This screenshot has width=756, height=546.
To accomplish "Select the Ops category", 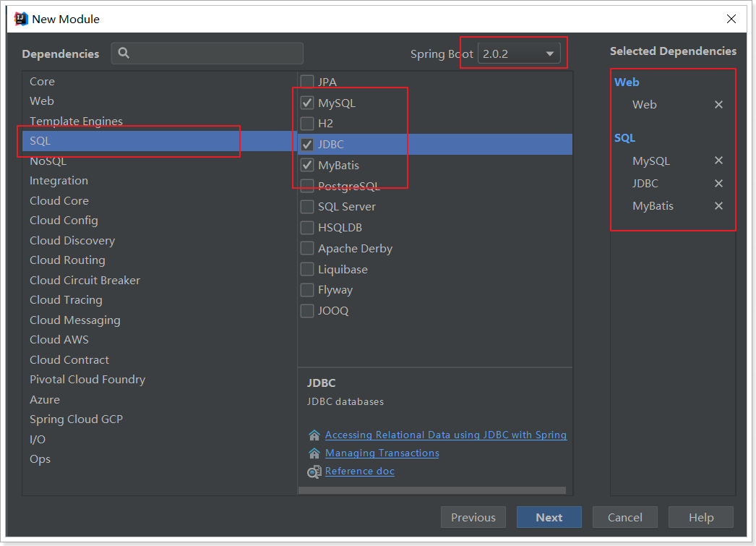I will tap(160, 459).
